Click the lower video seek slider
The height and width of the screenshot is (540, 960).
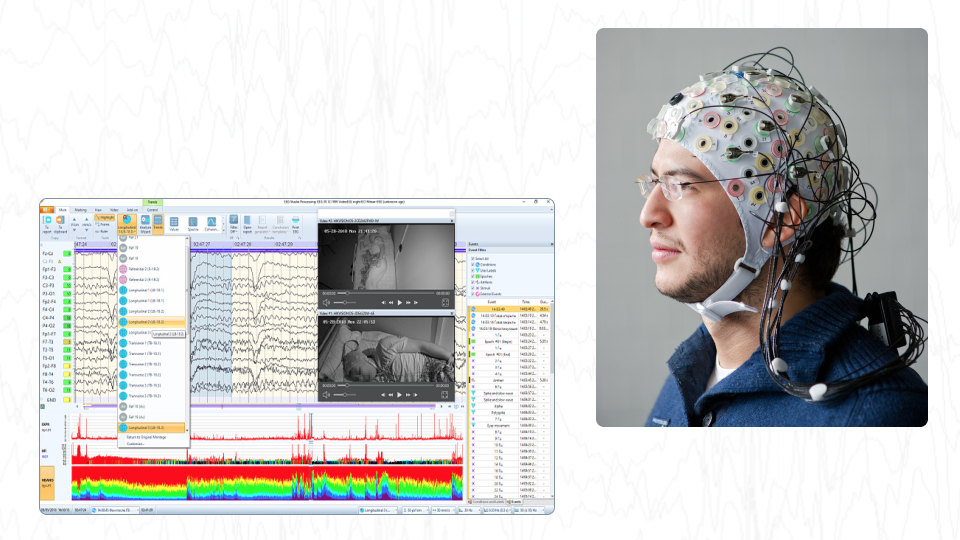tap(386, 386)
